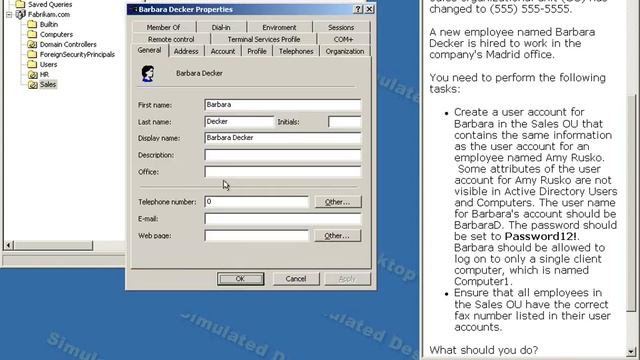Click the Users folder icon
The height and width of the screenshot is (360, 640).
tap(32, 64)
